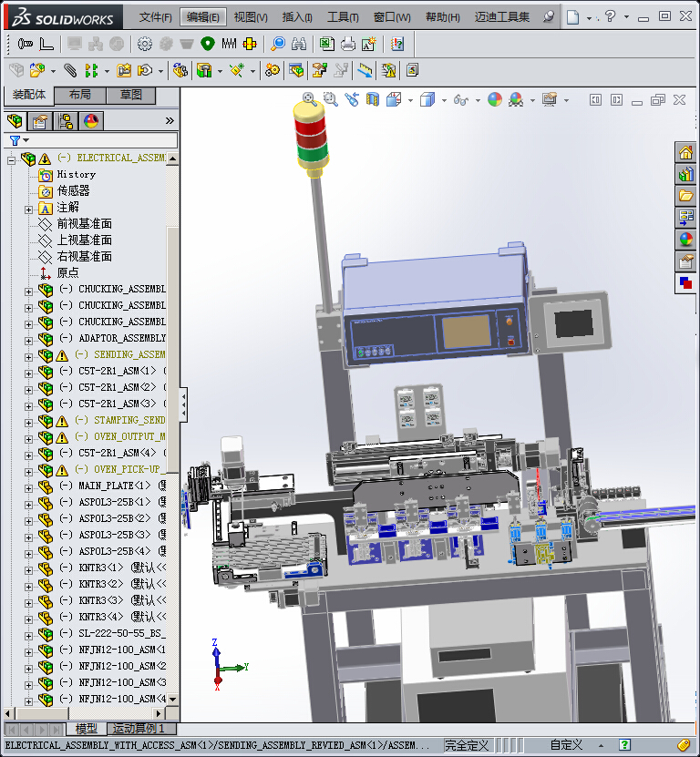Expand the ADAPTOR_ASSEMBLY tree node

pos(28,339)
